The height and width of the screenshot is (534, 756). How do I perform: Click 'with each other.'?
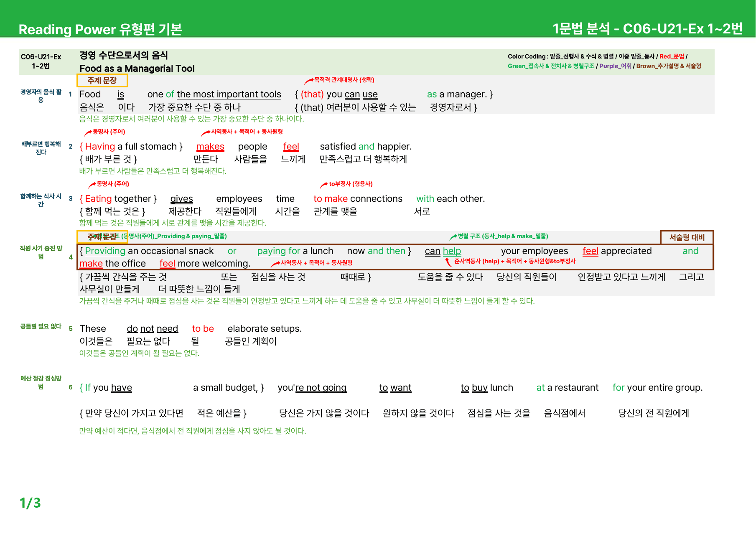click(451, 199)
